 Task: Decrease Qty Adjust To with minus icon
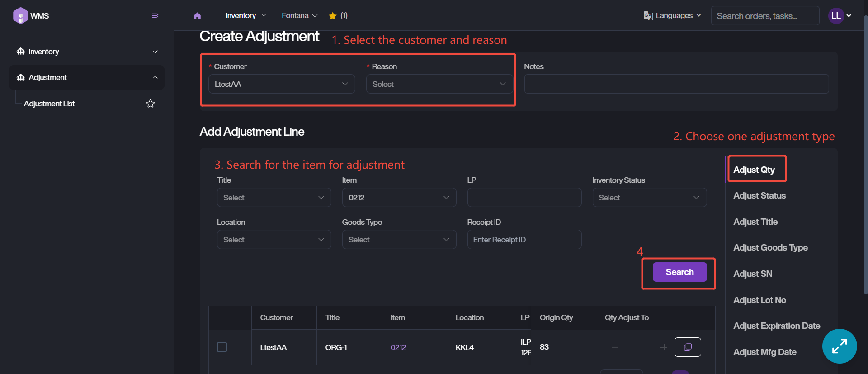tap(615, 347)
